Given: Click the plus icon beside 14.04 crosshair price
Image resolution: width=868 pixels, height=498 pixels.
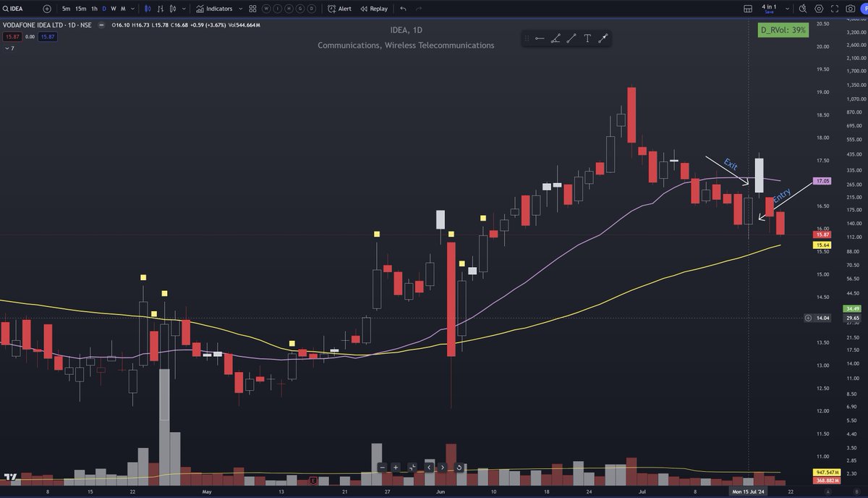Looking at the screenshot, I should 808,318.
